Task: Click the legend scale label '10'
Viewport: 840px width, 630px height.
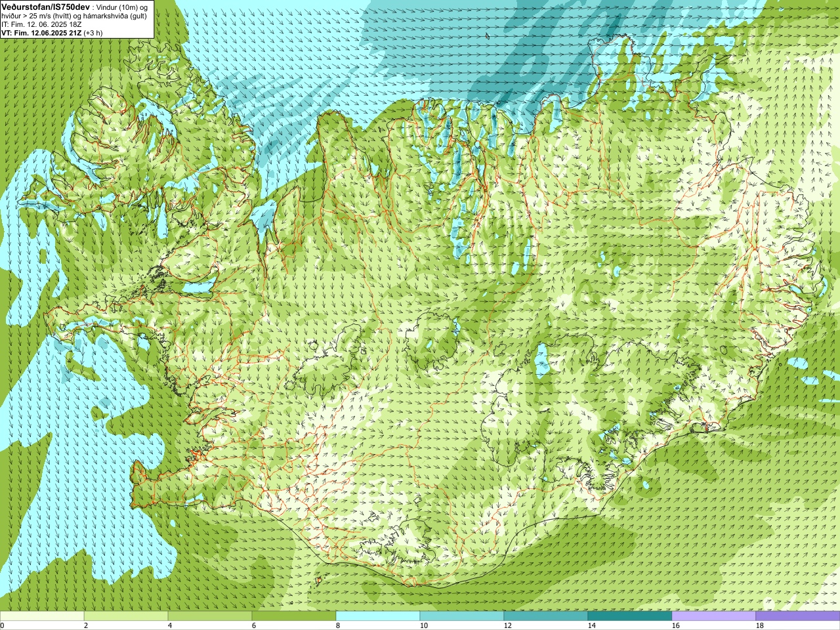Action: pos(424,625)
